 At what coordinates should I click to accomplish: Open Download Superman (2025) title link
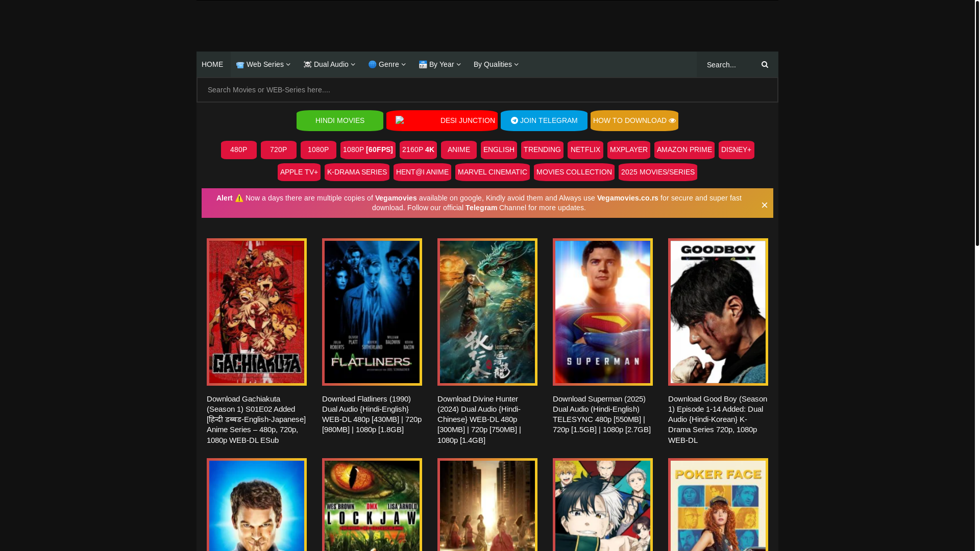tap(602, 414)
